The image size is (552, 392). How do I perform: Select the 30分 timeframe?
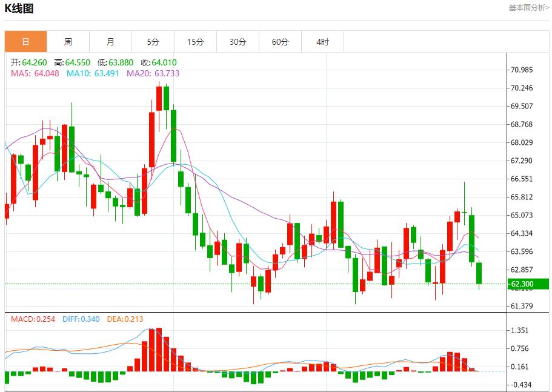(238, 41)
